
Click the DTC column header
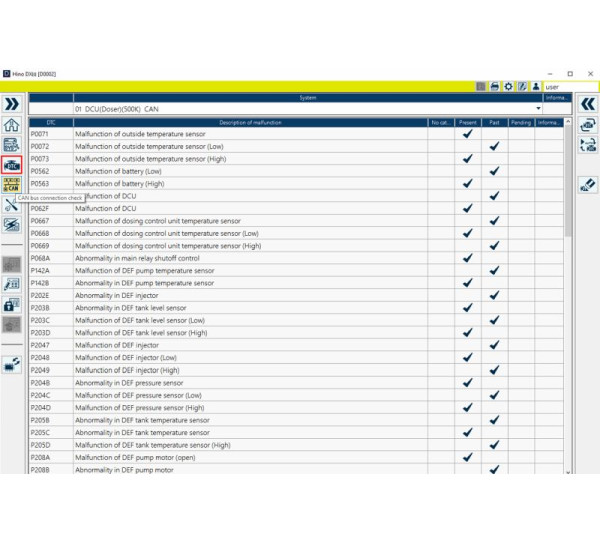coord(50,122)
